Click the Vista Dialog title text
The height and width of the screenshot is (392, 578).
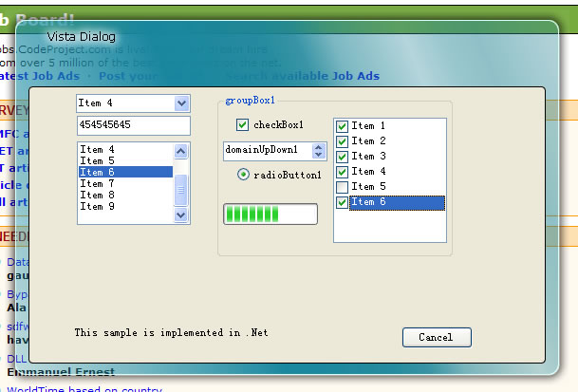click(81, 37)
